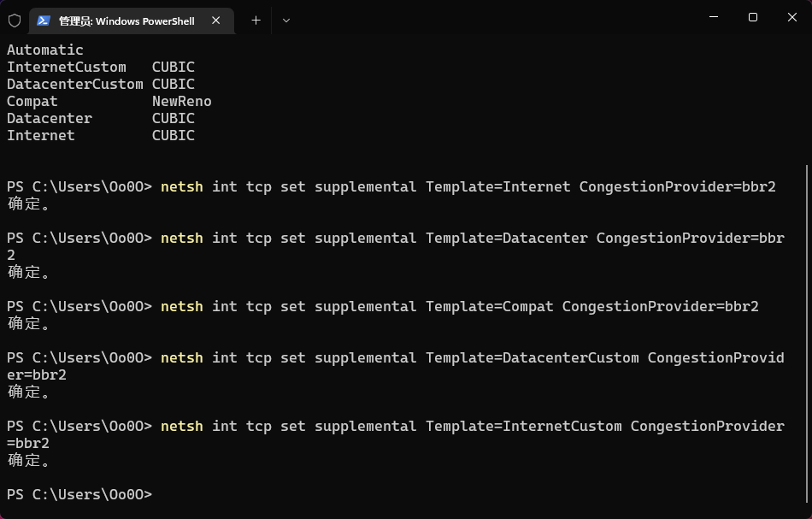Select the 管理员: Windows PowerShell tab title
This screenshot has width=812, height=519.
point(127,21)
